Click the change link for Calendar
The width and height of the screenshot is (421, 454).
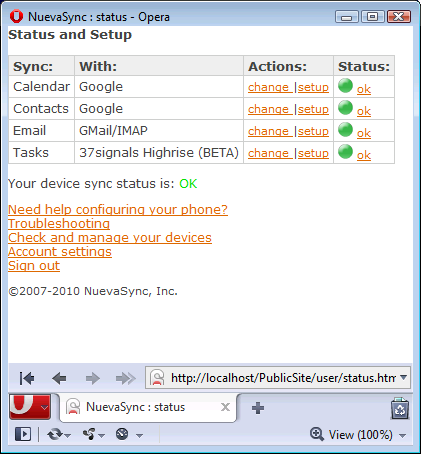(268, 87)
